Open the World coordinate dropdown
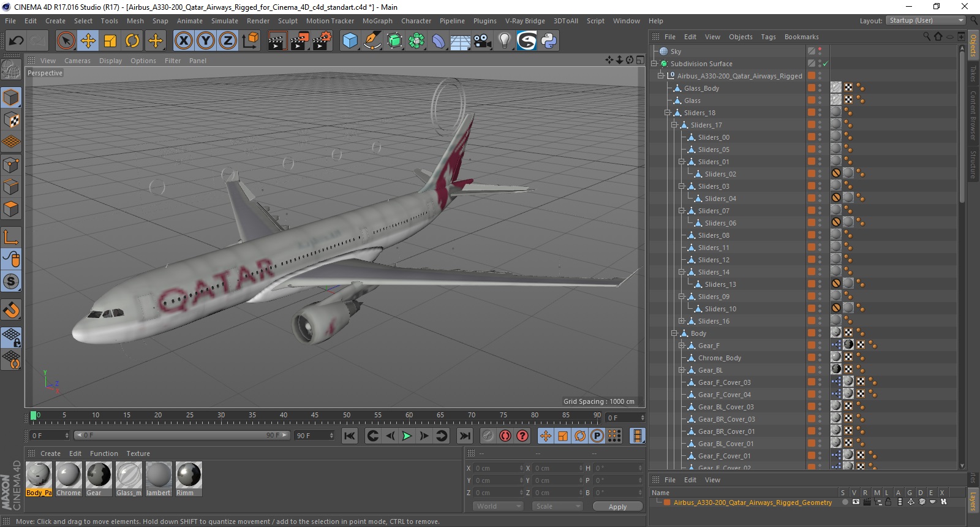The width and height of the screenshot is (980, 527). point(498,506)
